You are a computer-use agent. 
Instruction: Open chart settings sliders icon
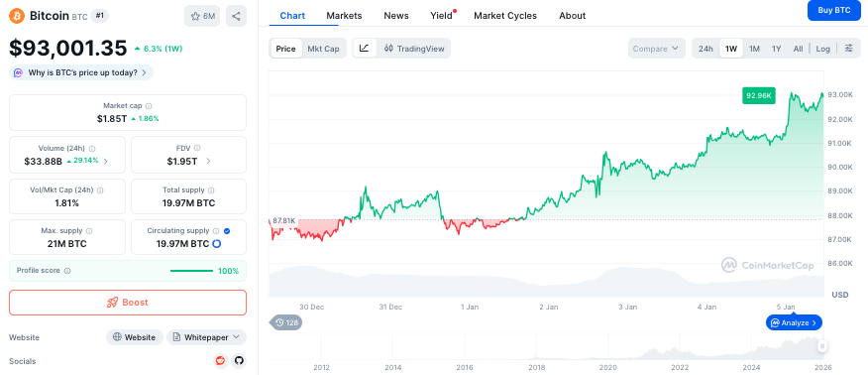[x=848, y=49]
